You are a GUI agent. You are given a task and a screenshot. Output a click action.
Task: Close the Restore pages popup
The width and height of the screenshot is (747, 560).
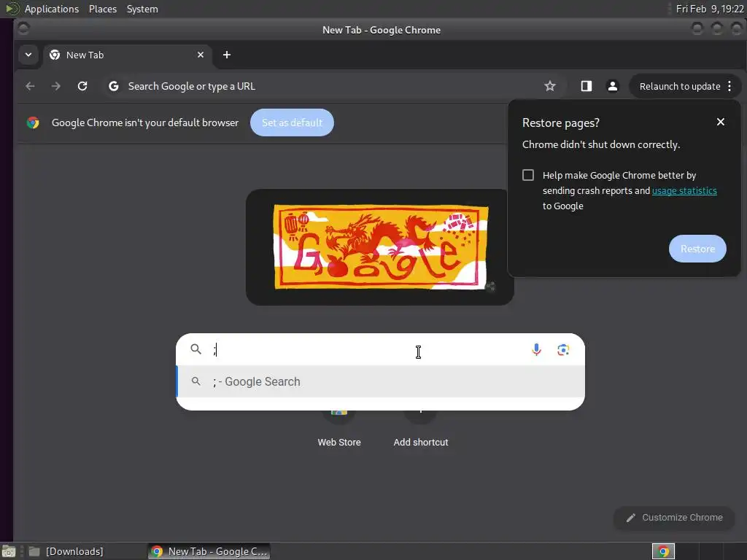point(720,122)
